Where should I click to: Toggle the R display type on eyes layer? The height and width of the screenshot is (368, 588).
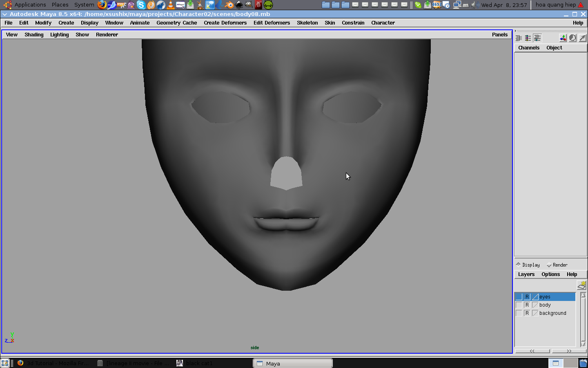[527, 297]
